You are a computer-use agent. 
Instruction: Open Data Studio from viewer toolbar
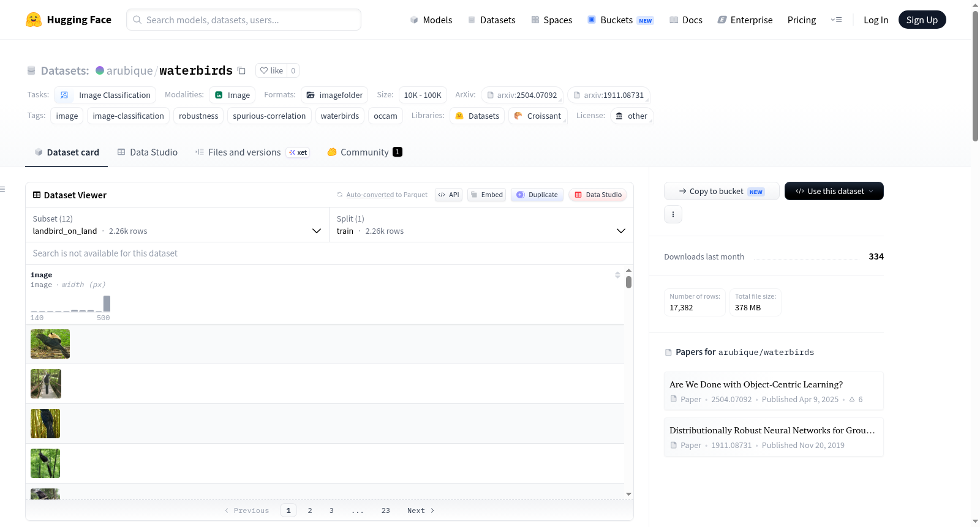[598, 195]
